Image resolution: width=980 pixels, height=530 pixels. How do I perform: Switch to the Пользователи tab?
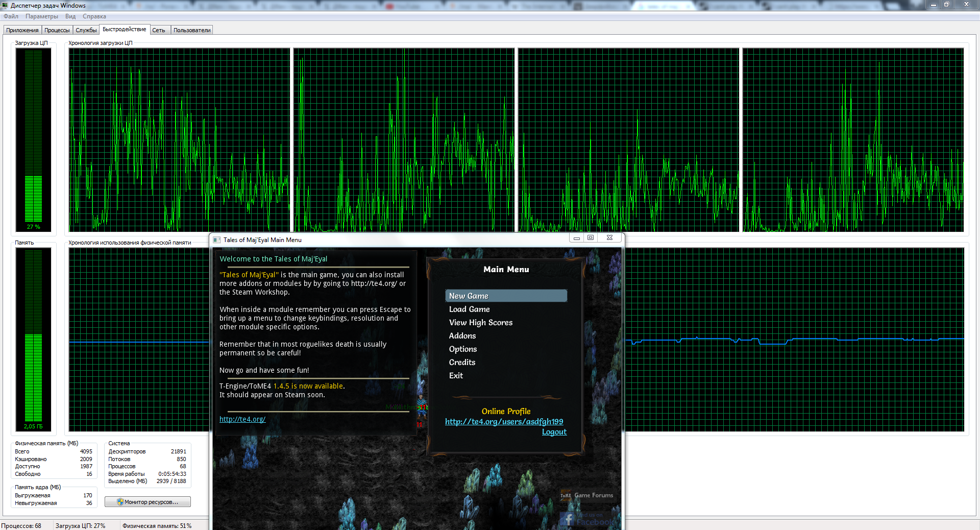point(192,30)
